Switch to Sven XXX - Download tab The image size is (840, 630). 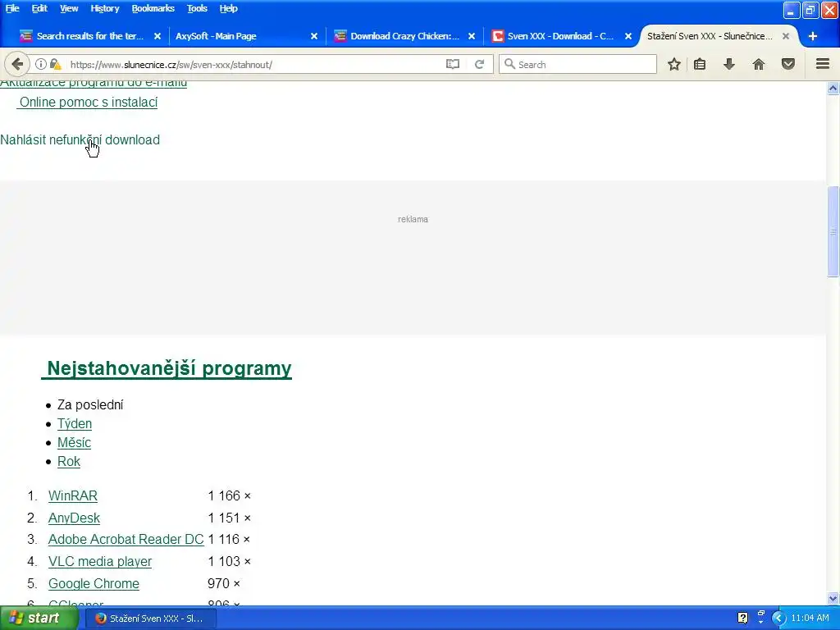point(560,36)
